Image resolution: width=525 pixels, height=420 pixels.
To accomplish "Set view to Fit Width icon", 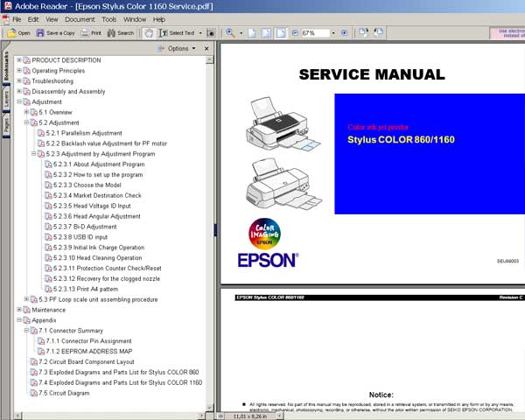I will click(281, 33).
